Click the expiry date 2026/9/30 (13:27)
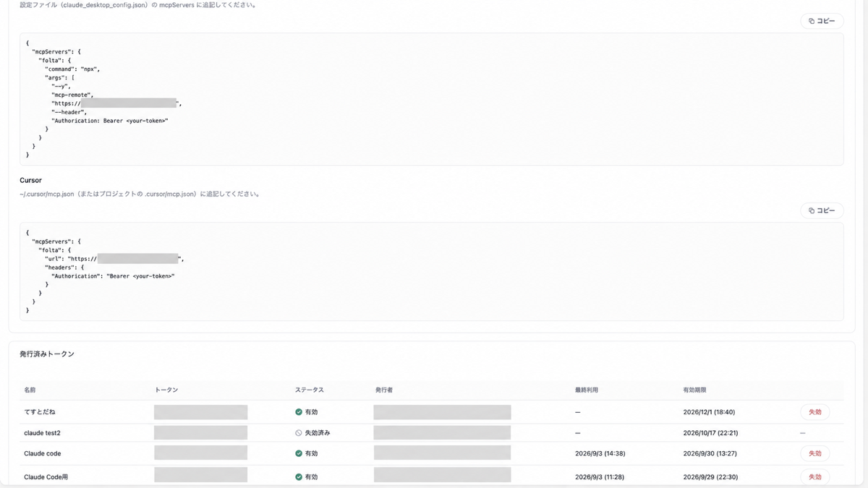This screenshot has height=488, width=868. 709,453
